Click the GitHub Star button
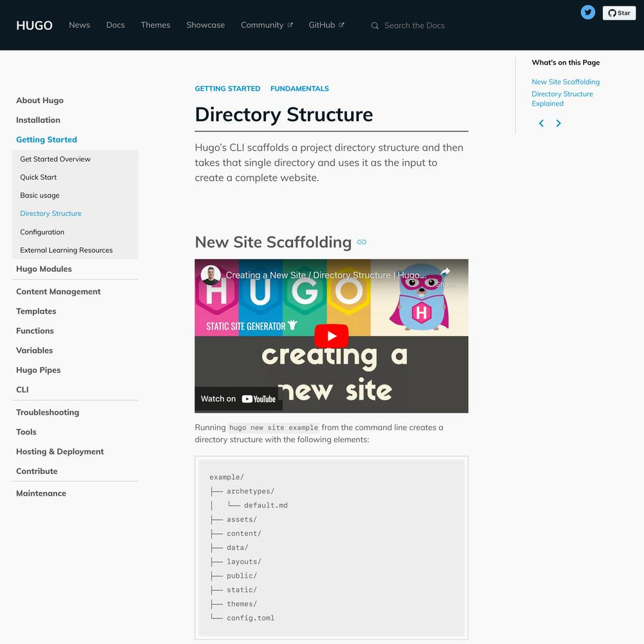The height and width of the screenshot is (644, 644). 619,13
